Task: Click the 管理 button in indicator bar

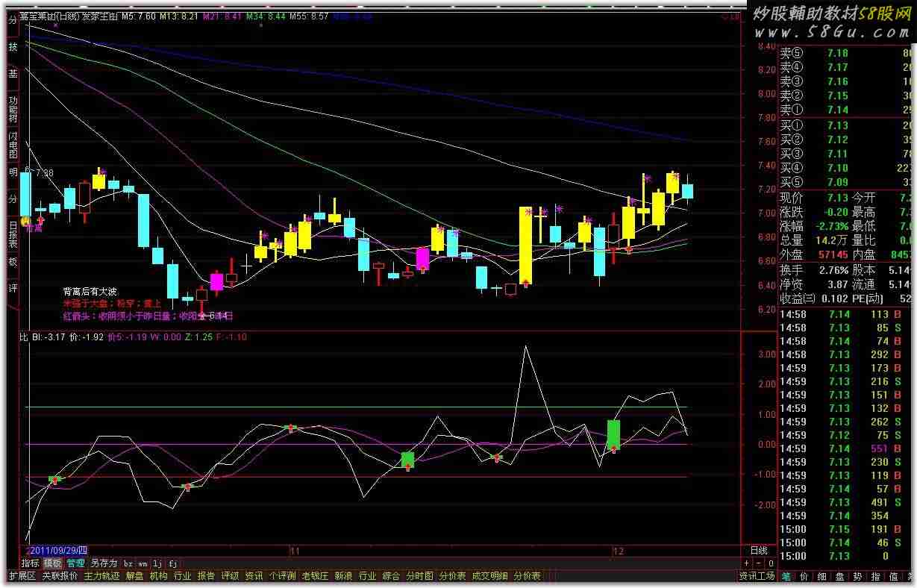Action: (x=75, y=563)
